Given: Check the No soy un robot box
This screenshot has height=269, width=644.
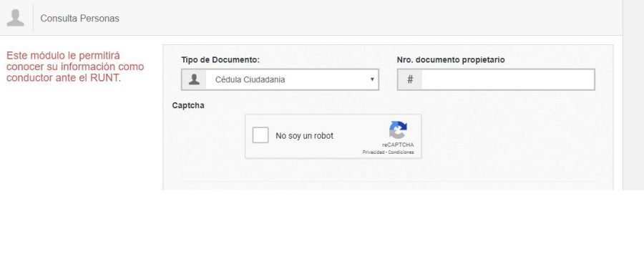Looking at the screenshot, I should [x=260, y=135].
